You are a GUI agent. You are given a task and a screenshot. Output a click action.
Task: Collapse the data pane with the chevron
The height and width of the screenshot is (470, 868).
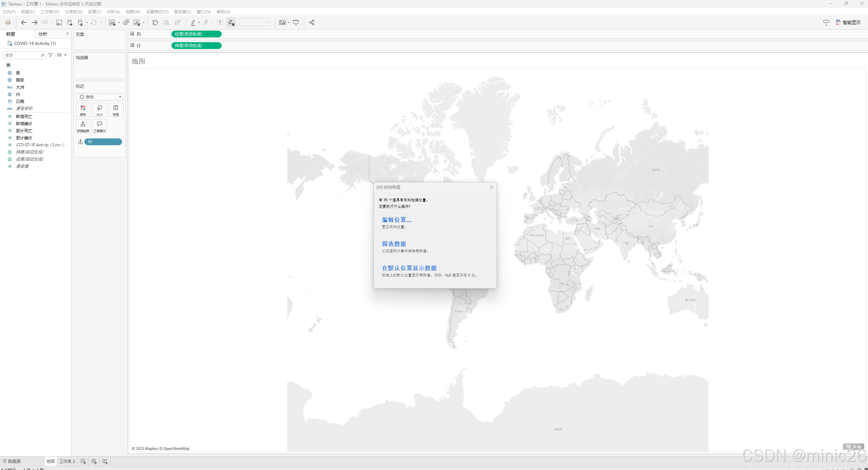pos(67,34)
